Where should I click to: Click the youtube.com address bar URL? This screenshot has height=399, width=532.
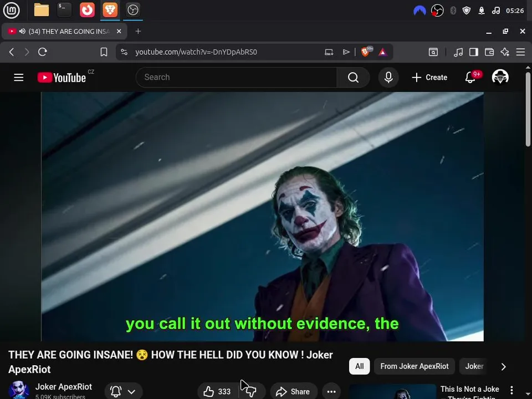pos(196,52)
